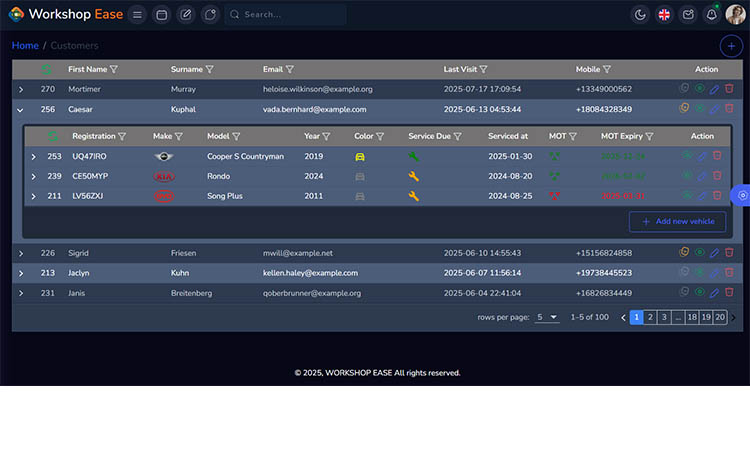The width and height of the screenshot is (750, 468).
Task: Filter vehicles by MOT Expiry
Action: coord(649,136)
